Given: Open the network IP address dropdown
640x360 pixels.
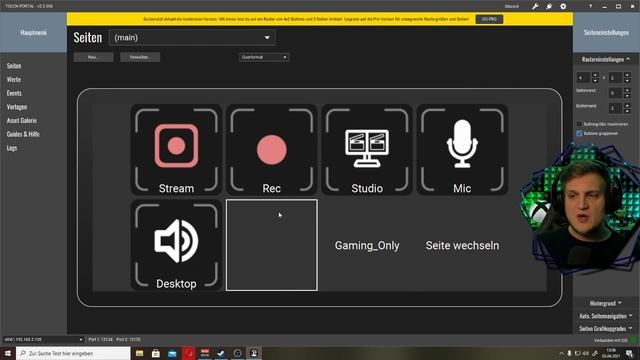Looking at the screenshot, I should tap(43, 339).
